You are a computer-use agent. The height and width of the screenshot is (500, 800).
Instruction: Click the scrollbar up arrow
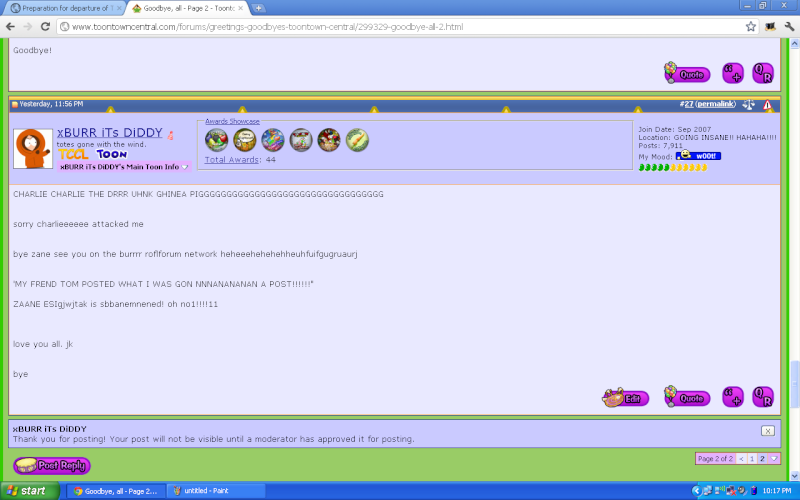(794, 44)
